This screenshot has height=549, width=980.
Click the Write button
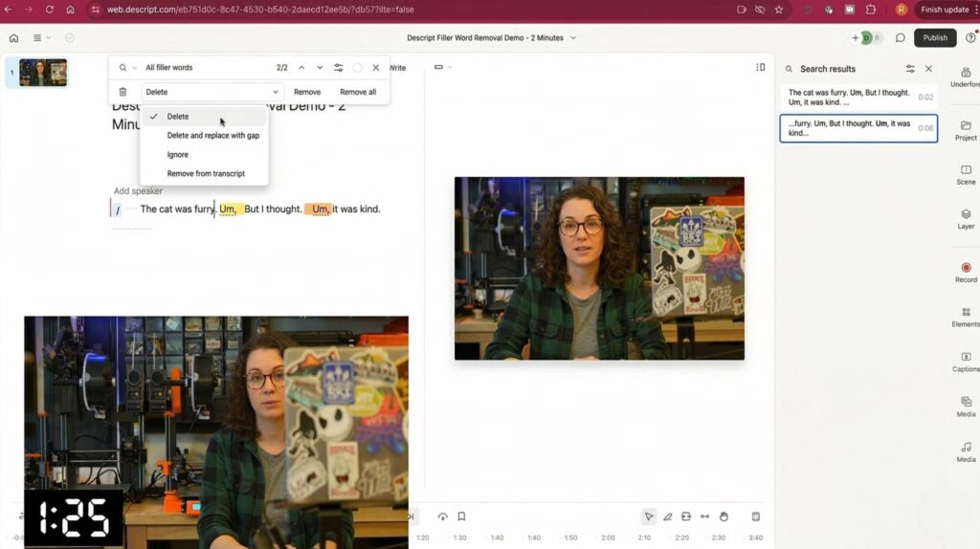[397, 68]
